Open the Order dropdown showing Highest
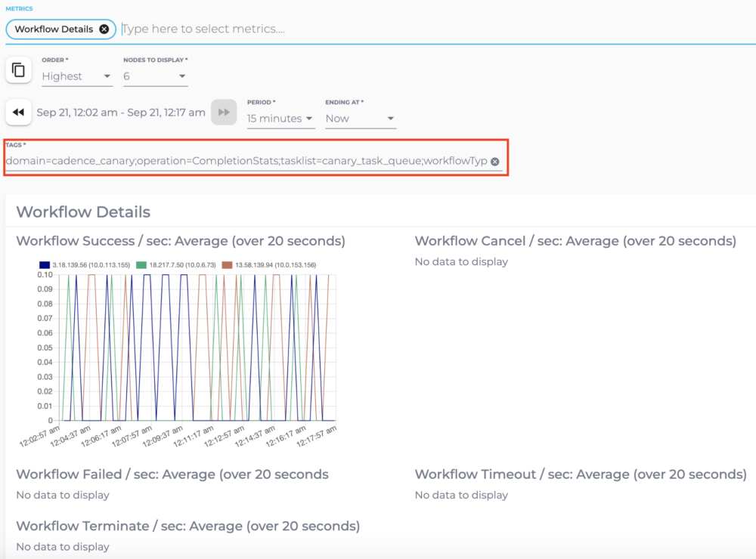756x559 pixels. point(76,76)
